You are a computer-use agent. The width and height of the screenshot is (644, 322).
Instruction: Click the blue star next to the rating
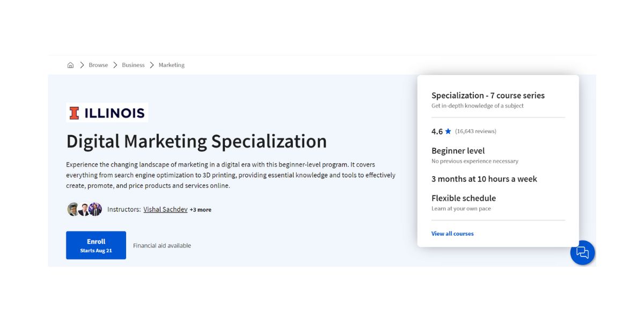click(447, 130)
